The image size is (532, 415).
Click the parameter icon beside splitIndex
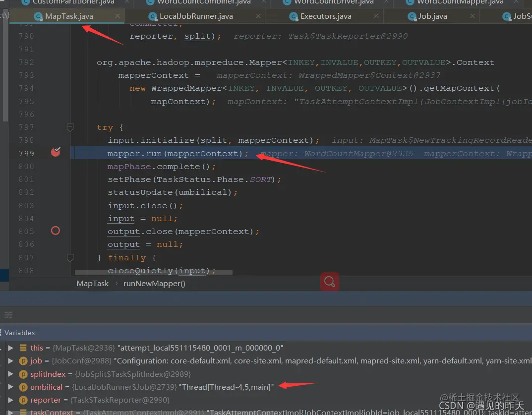[x=23, y=374]
